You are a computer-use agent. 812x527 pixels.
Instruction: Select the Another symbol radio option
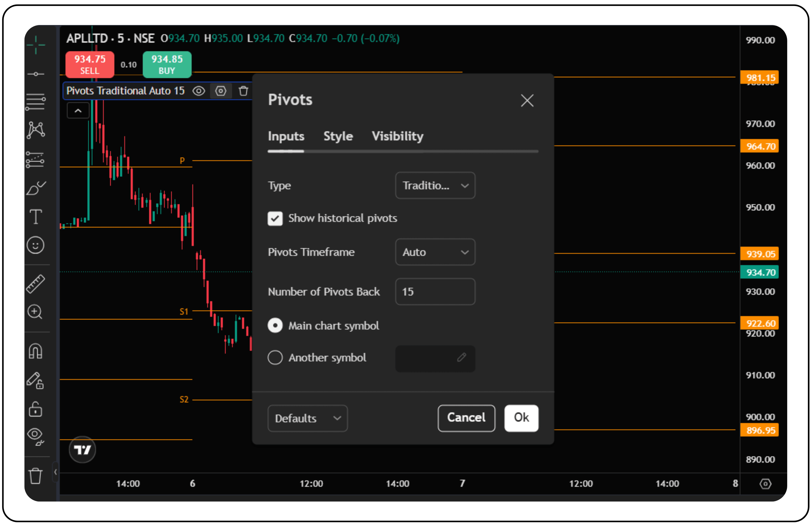tap(275, 357)
